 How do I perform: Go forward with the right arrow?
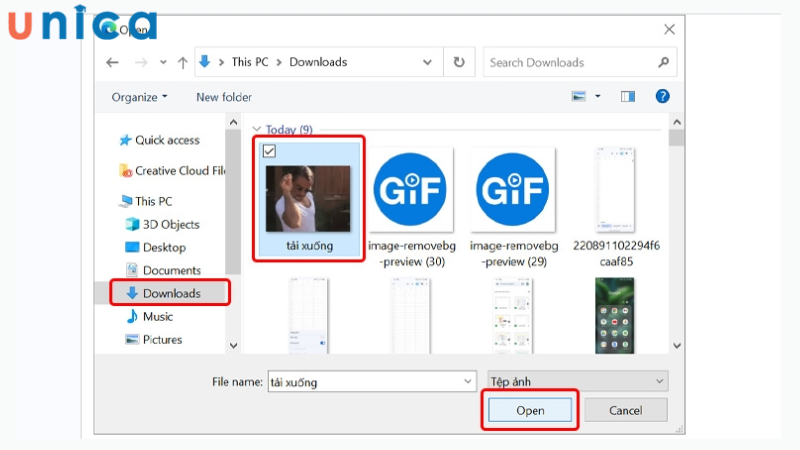(x=141, y=63)
